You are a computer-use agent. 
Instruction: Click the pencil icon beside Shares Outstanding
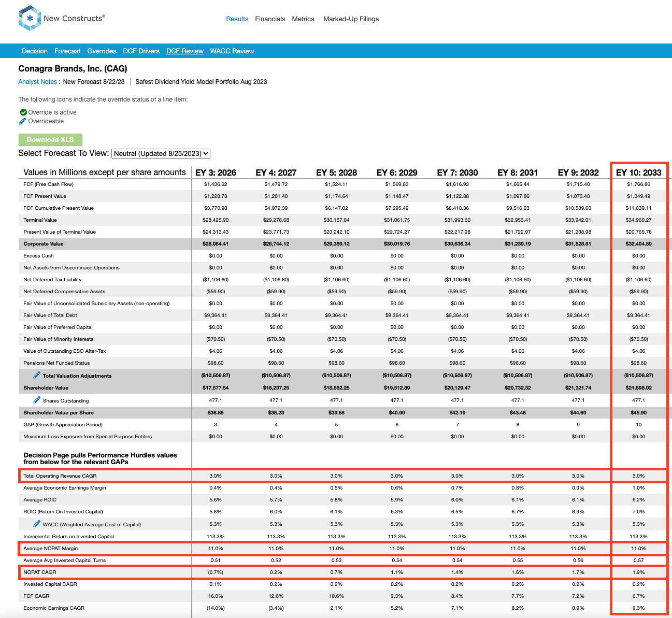click(37, 400)
